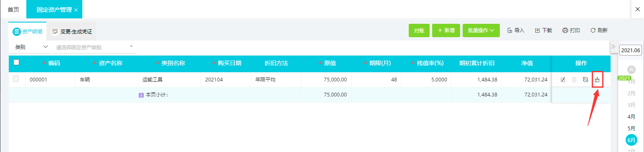Check the row checkbox for 000001
644x152 pixels.
click(x=16, y=79)
